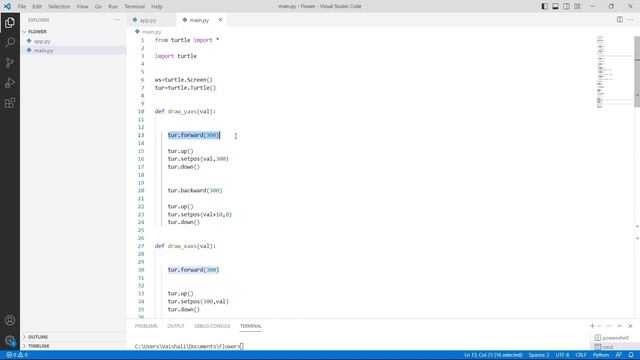
Task: Open the Manage gear settings icon
Action: 10,340
